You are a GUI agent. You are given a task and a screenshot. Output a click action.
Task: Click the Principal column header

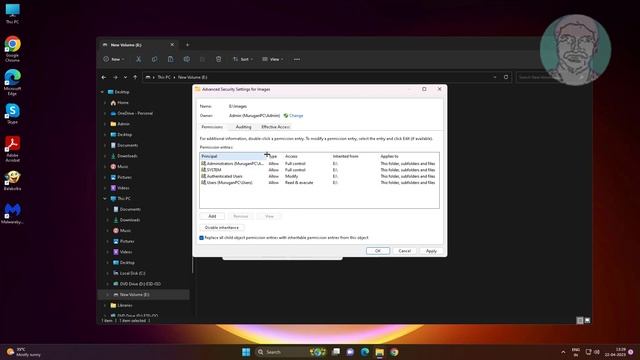[233, 156]
